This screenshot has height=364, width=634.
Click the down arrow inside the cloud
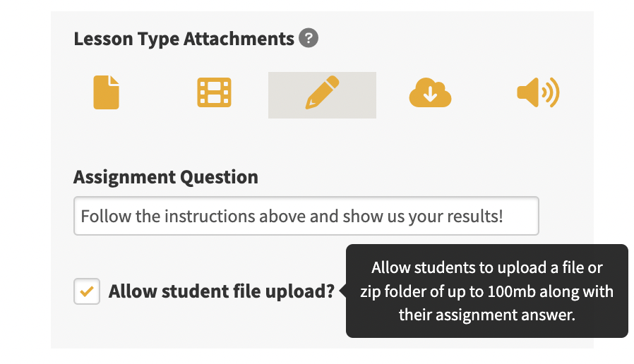coord(430,95)
